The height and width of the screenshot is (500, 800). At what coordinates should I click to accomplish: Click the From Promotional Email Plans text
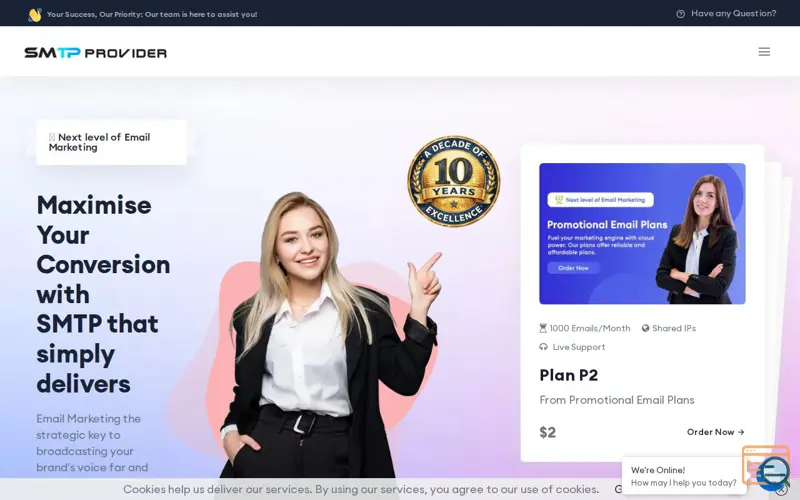click(x=617, y=400)
